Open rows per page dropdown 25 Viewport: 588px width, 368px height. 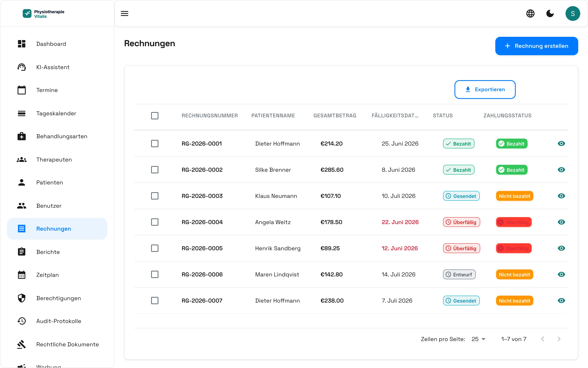click(478, 339)
